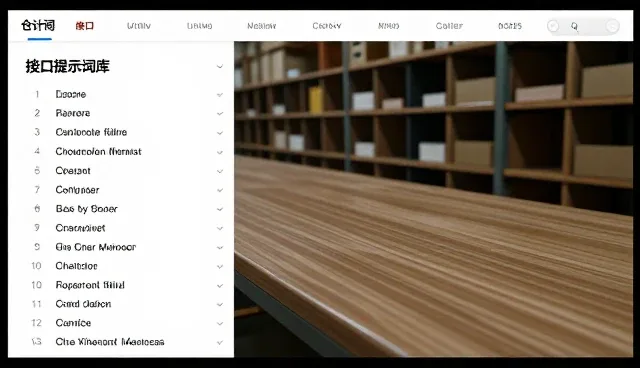Open the "Nealow" nav item
The height and width of the screenshot is (368, 640).
click(262, 26)
